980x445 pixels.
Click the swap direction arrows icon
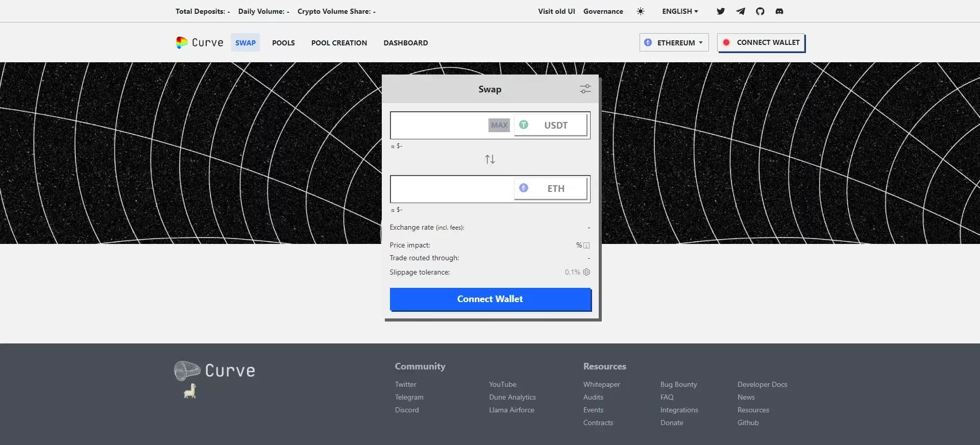490,160
